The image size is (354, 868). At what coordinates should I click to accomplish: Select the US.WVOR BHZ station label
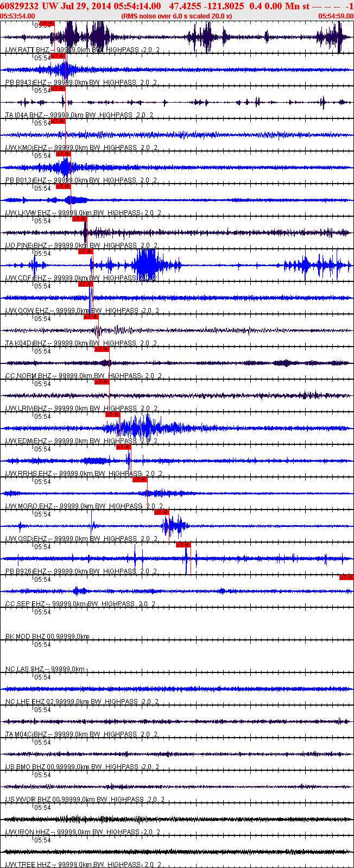tap(85, 800)
